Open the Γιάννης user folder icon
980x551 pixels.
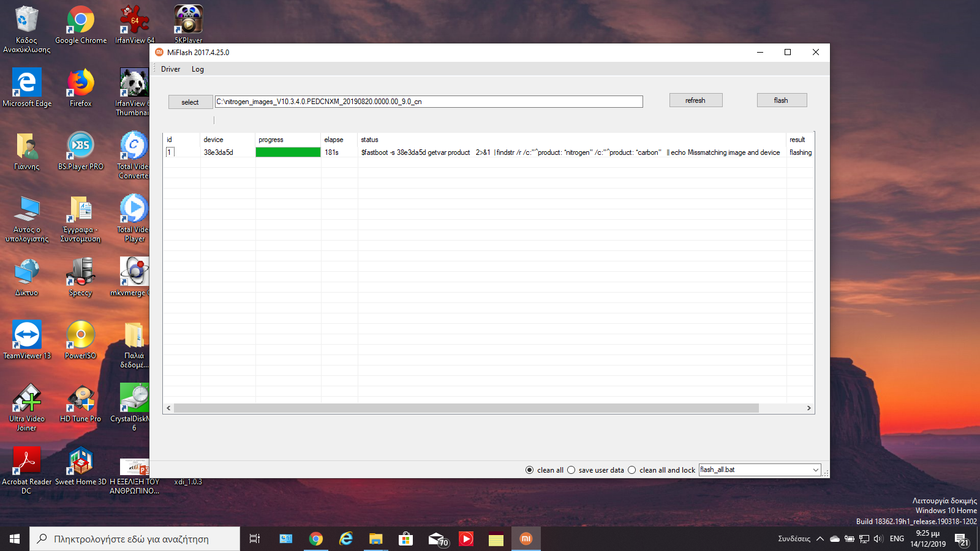coord(27,151)
